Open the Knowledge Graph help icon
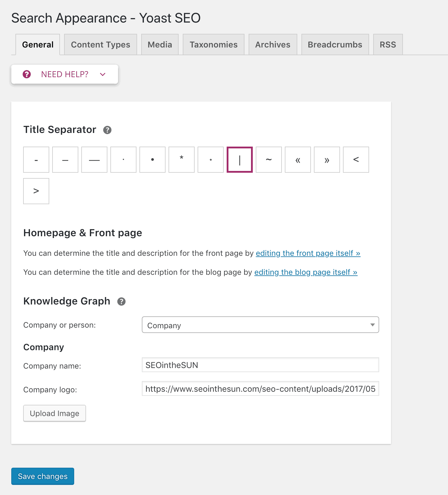Viewport: 448px width, 495px height. [x=121, y=302]
